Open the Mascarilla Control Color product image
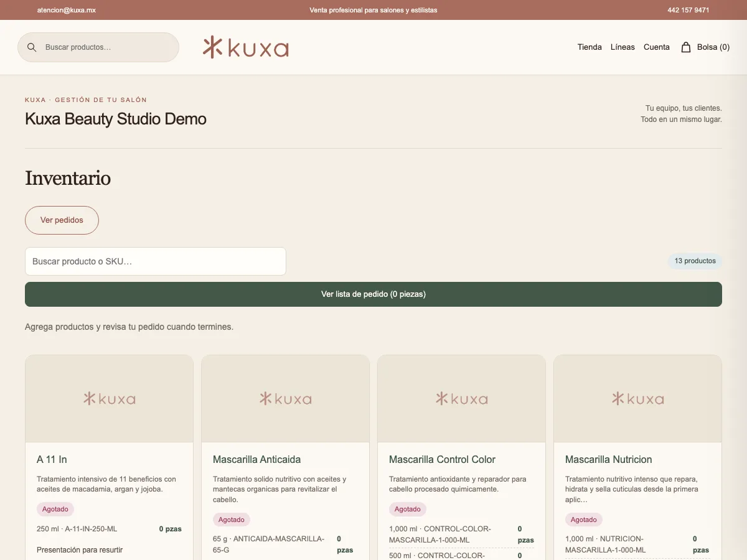The image size is (747, 560). click(x=461, y=399)
